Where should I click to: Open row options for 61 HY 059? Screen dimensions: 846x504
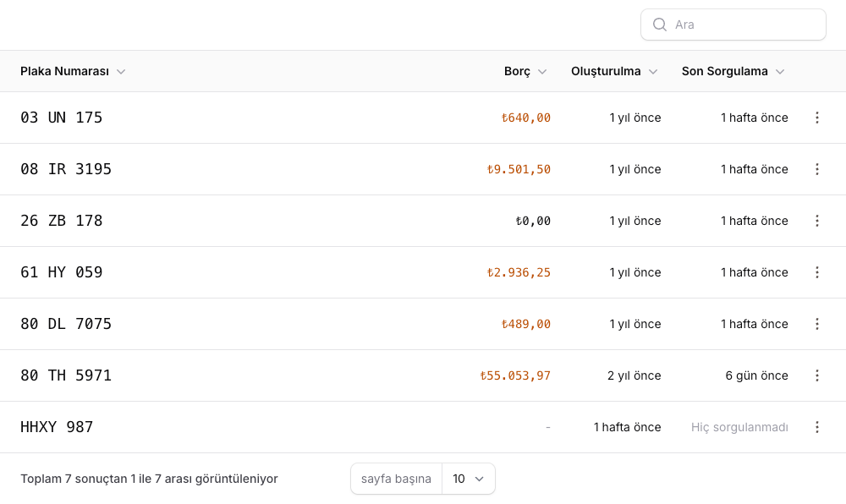point(816,272)
